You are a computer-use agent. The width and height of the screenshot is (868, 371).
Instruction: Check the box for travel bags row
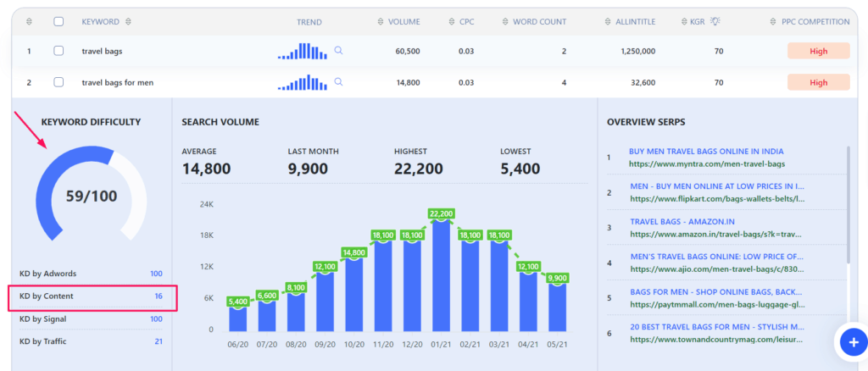tap(58, 51)
